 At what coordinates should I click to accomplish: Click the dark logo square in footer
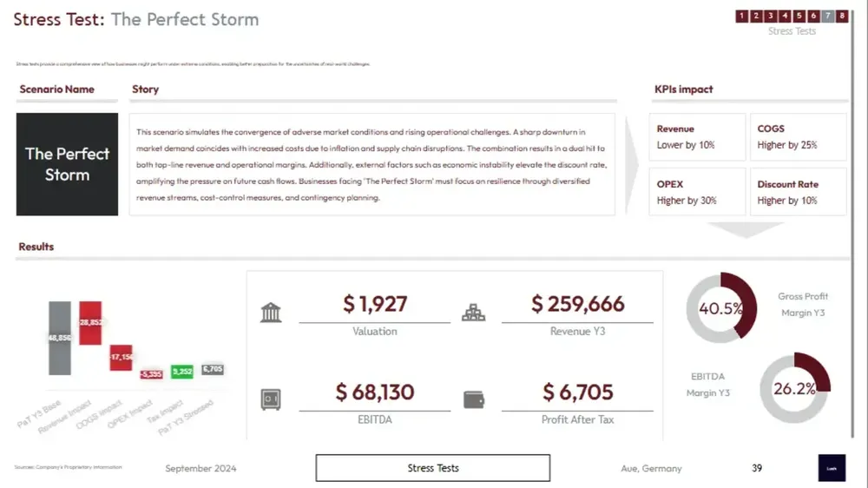[832, 468]
